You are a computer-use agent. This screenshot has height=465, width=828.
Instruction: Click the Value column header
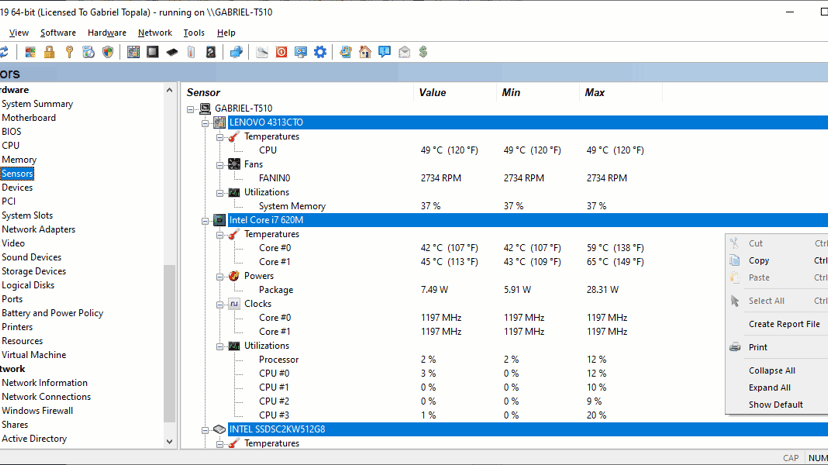click(x=455, y=92)
